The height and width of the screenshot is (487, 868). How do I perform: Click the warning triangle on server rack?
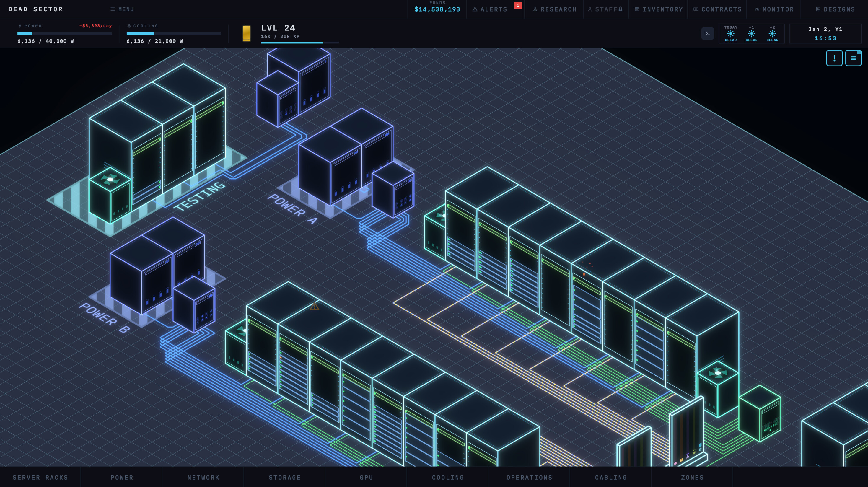pos(314,306)
